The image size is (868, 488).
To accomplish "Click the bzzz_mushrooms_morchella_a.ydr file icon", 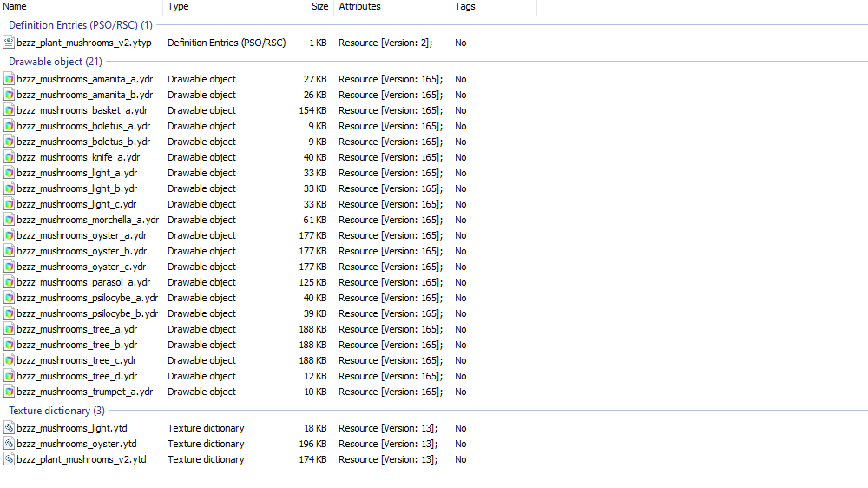I will pyautogui.click(x=9, y=220).
